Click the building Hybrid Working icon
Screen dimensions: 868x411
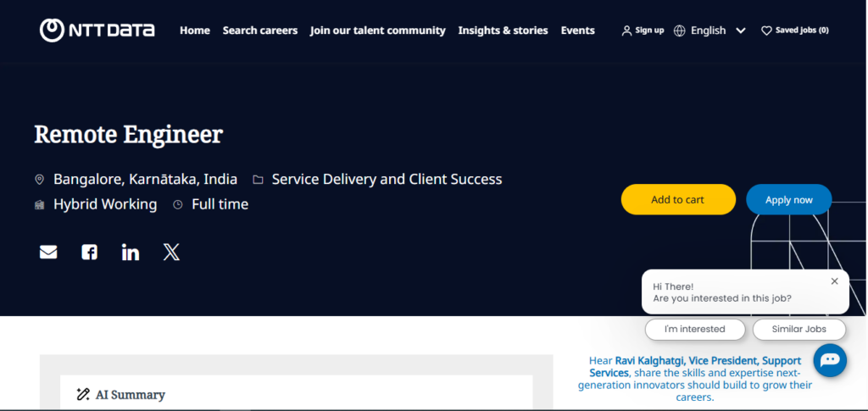(39, 205)
